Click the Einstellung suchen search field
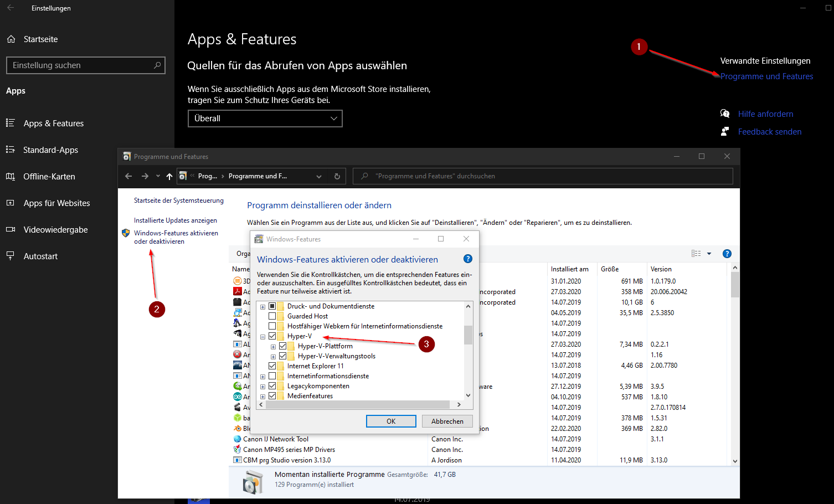834x504 pixels. pos(85,65)
